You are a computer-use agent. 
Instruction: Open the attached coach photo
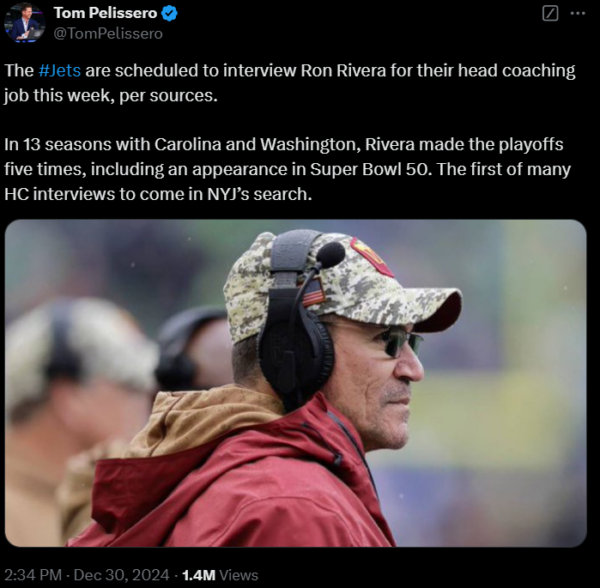(x=295, y=383)
